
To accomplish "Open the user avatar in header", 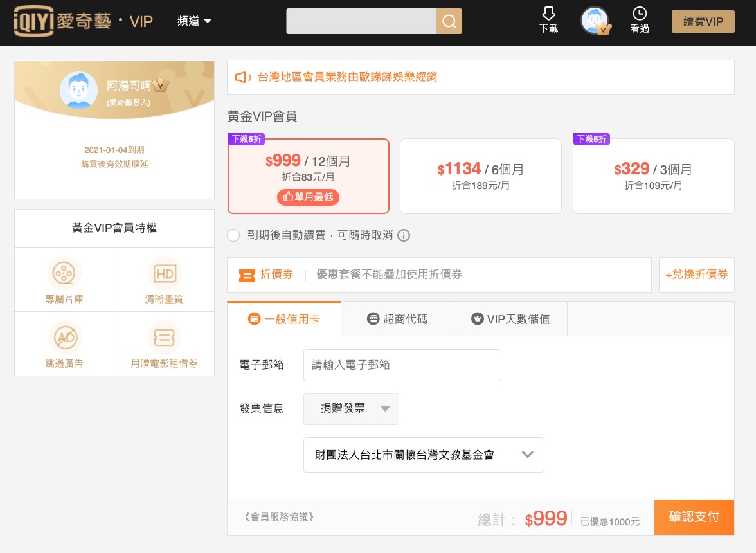I will (595, 21).
